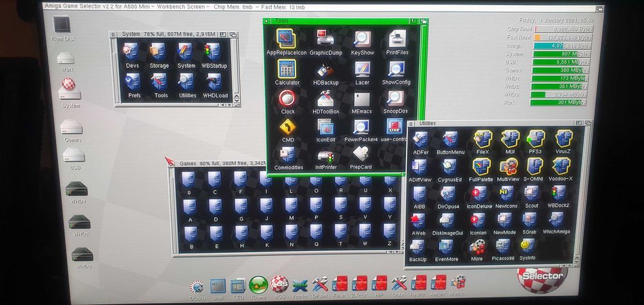Open drawer A in Games window
Screen dimensions: 644x305
pos(190,207)
